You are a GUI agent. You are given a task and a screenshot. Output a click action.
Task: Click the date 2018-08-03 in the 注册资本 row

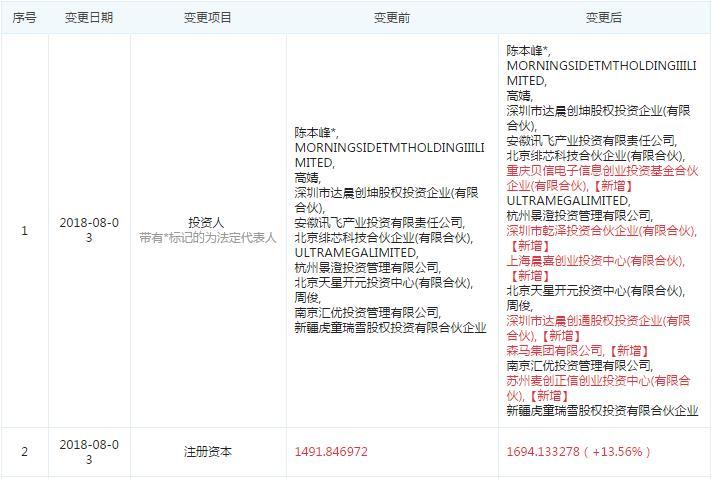tap(89, 452)
